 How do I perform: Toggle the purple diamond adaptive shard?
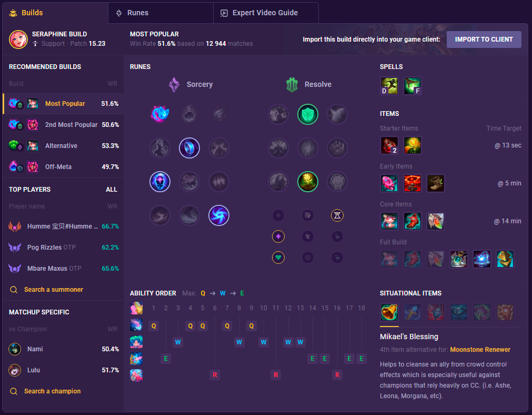tap(278, 236)
